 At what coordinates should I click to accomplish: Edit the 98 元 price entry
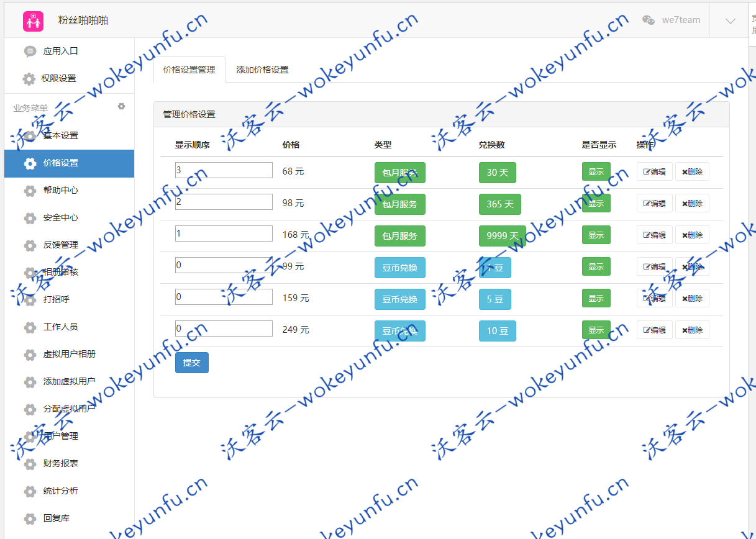pos(655,203)
